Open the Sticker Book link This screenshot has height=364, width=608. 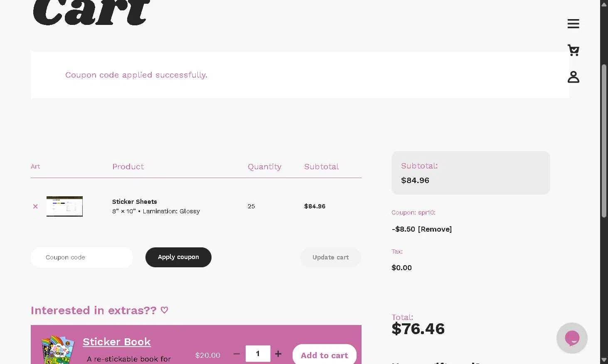pyautogui.click(x=116, y=342)
